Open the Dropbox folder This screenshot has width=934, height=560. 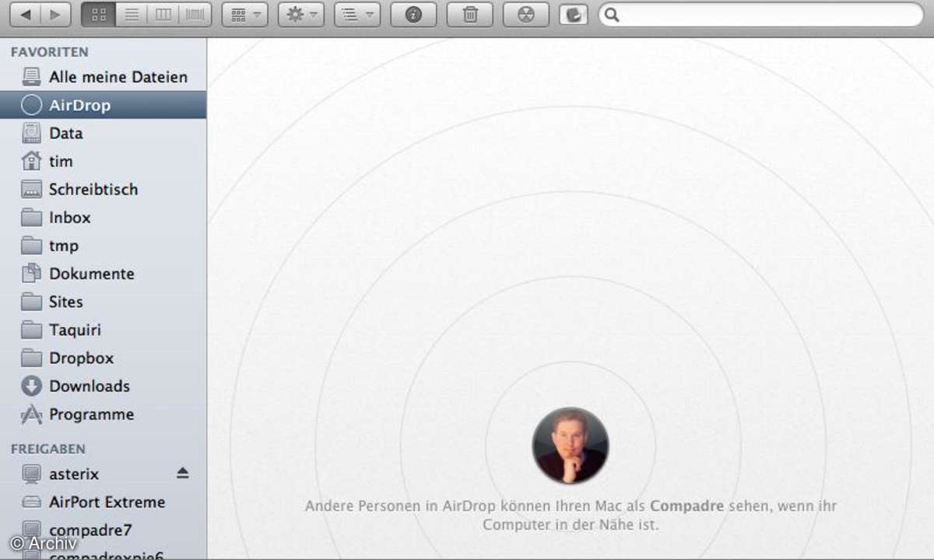[x=103, y=358]
